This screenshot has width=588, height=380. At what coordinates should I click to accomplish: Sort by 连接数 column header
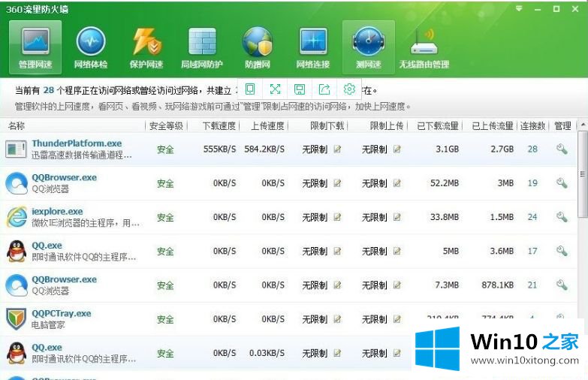click(533, 126)
